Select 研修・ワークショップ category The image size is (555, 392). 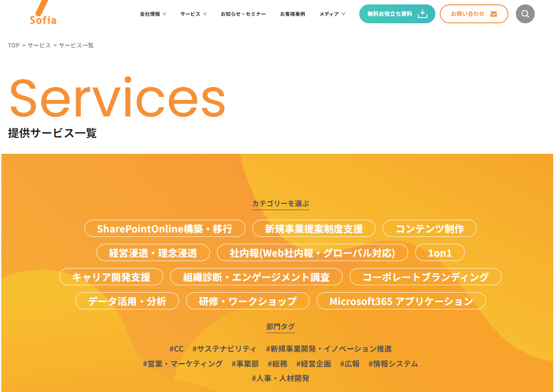(x=248, y=301)
